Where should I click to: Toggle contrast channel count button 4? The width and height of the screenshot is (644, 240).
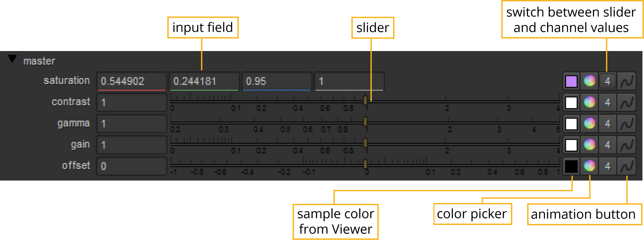pyautogui.click(x=607, y=102)
